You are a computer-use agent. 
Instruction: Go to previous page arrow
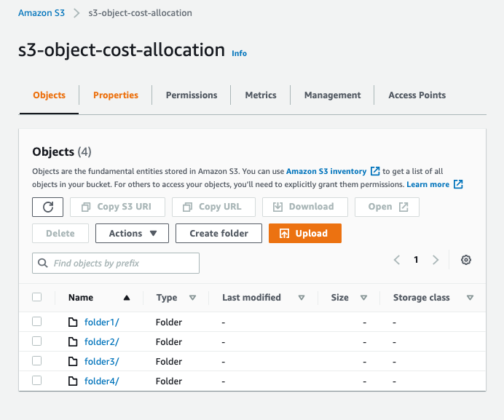click(397, 260)
